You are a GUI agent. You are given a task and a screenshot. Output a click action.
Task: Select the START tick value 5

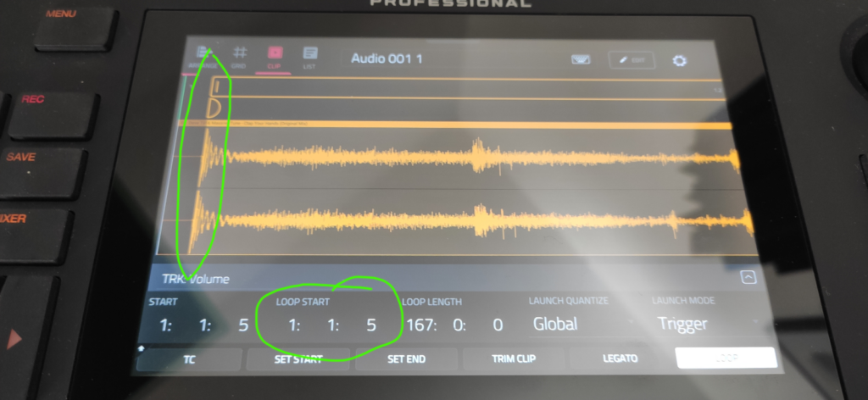tap(243, 325)
